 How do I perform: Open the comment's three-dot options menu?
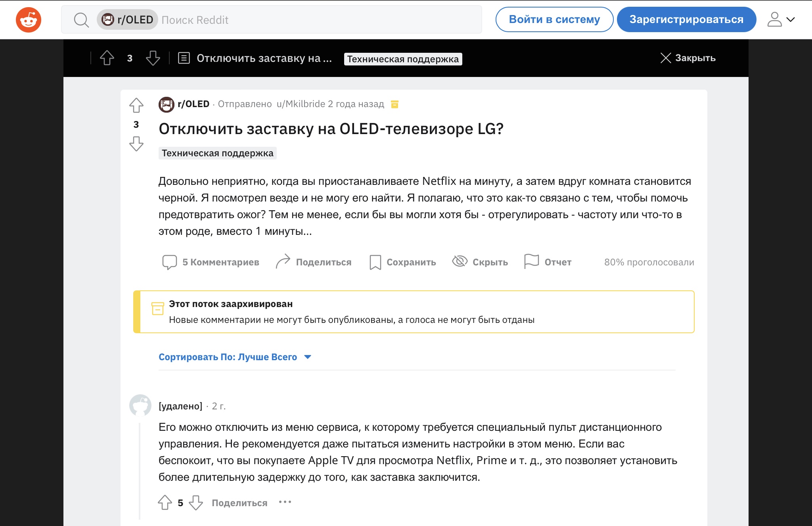[285, 502]
